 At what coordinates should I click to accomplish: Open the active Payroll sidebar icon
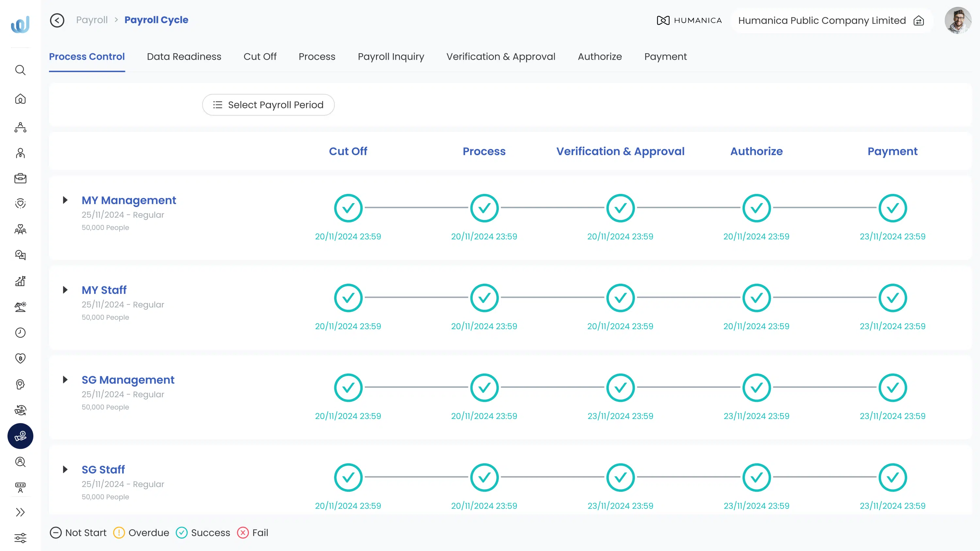click(x=20, y=436)
